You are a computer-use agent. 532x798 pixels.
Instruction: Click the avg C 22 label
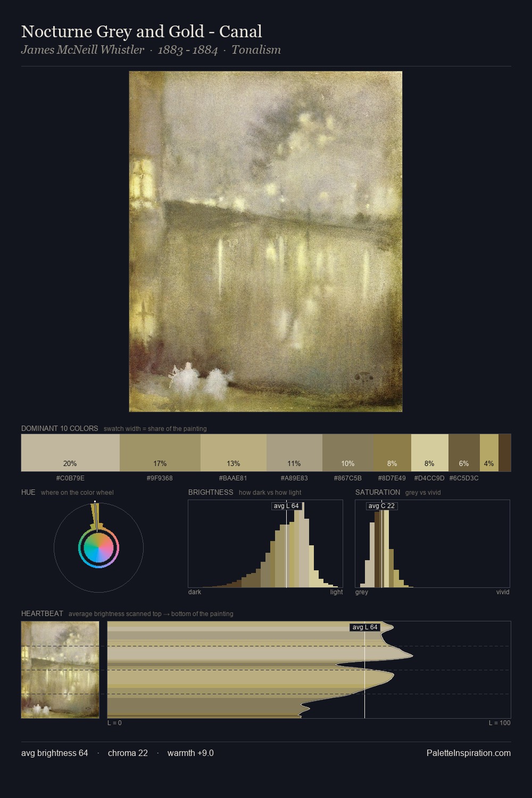pyautogui.click(x=382, y=505)
